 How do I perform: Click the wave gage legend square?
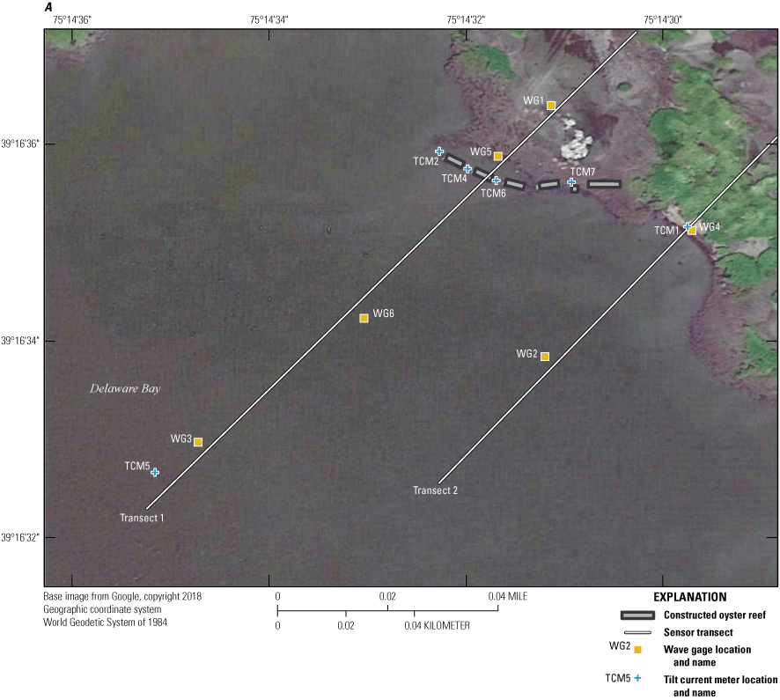click(637, 652)
